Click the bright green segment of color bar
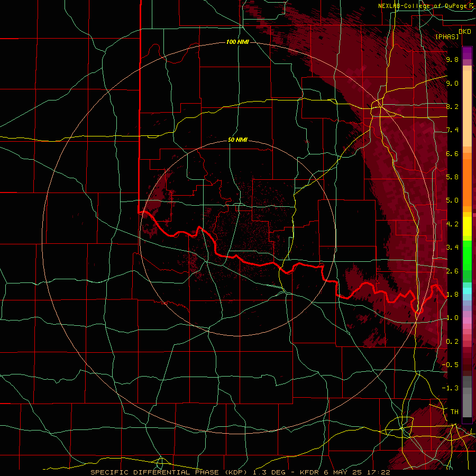The height and width of the screenshot is (476, 476). click(467, 255)
